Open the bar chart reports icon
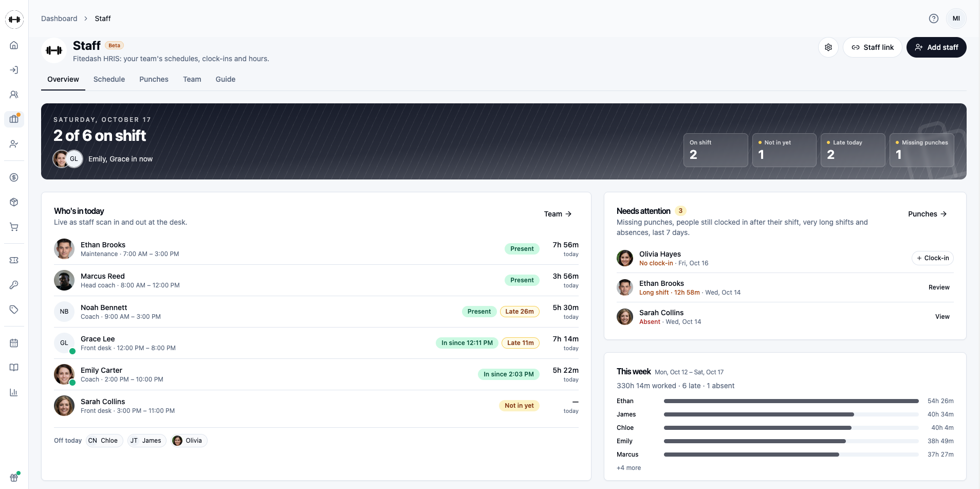 coord(14,392)
